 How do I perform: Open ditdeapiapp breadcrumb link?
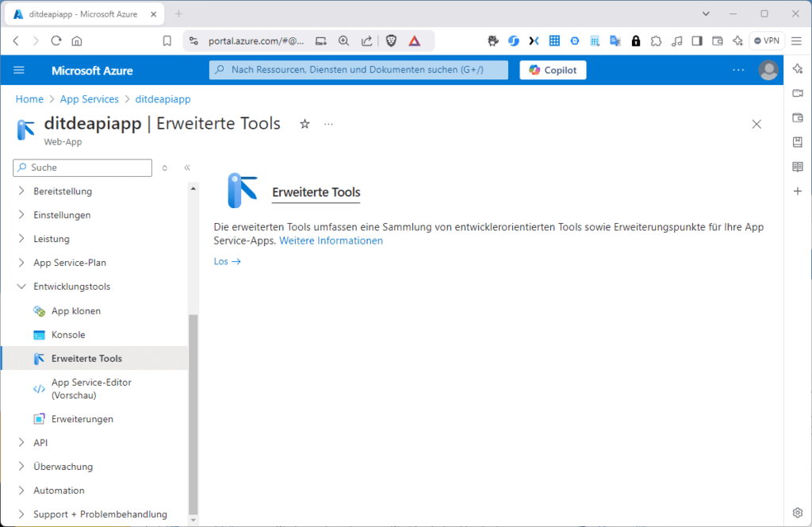(163, 99)
